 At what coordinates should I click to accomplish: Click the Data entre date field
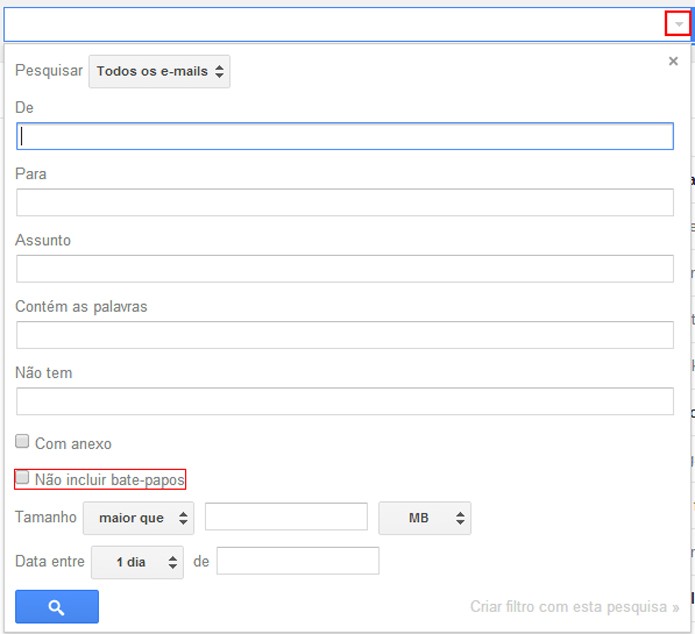pos(298,561)
